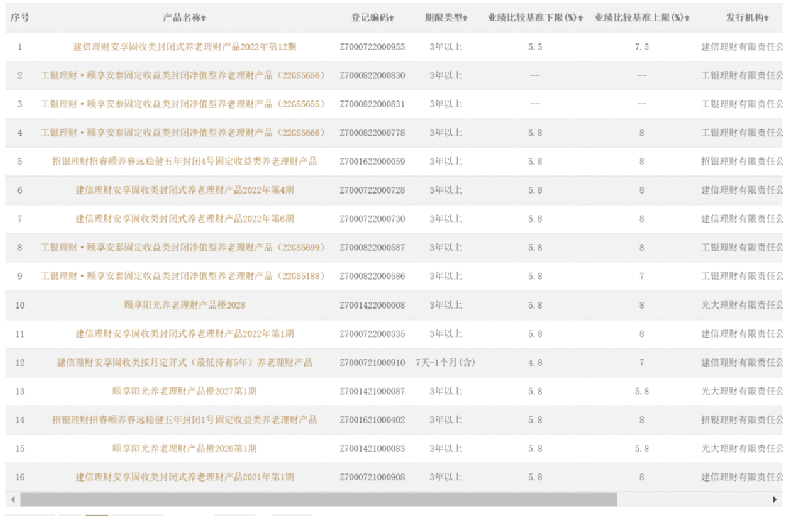
Task: Sort by 业绩比较基准上限(%) arrow
Action: 690,19
